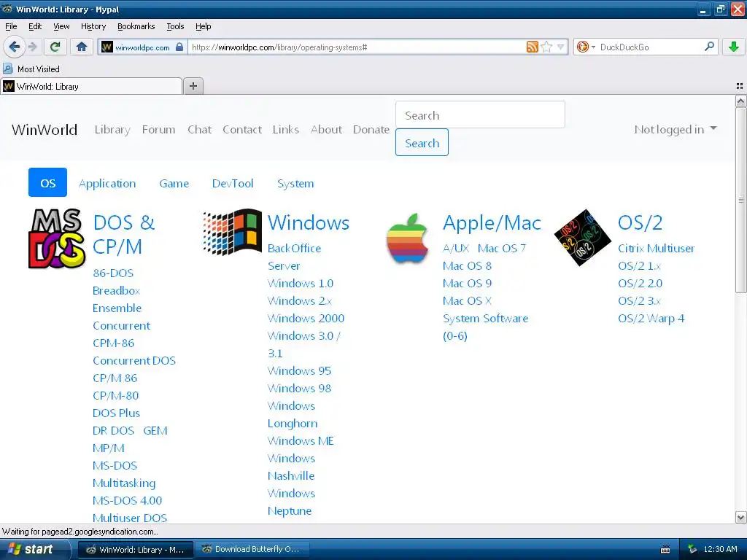The width and height of the screenshot is (747, 560).
Task: Open the Mac OS X link
Action: coord(467,300)
